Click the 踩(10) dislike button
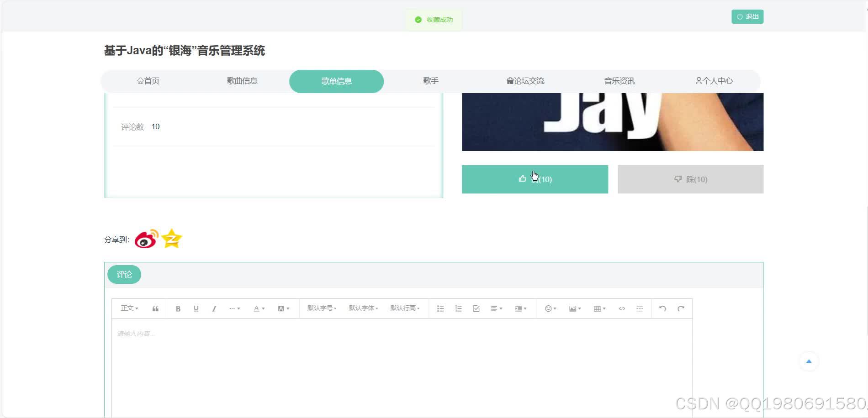868x418 pixels. click(690, 179)
